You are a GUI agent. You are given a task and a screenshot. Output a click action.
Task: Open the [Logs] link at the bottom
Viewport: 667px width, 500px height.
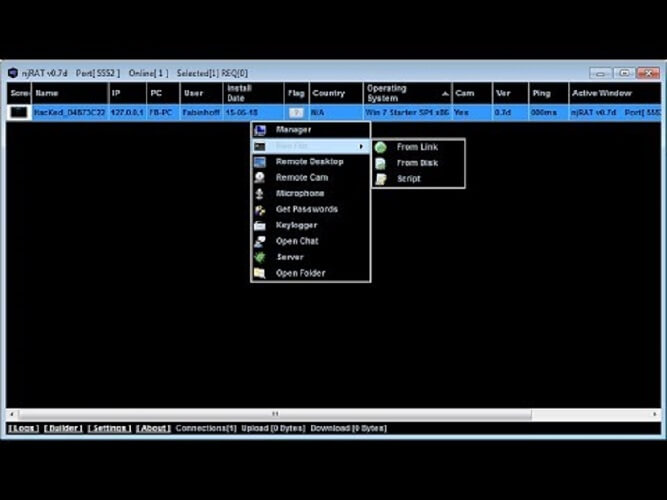tap(23, 428)
